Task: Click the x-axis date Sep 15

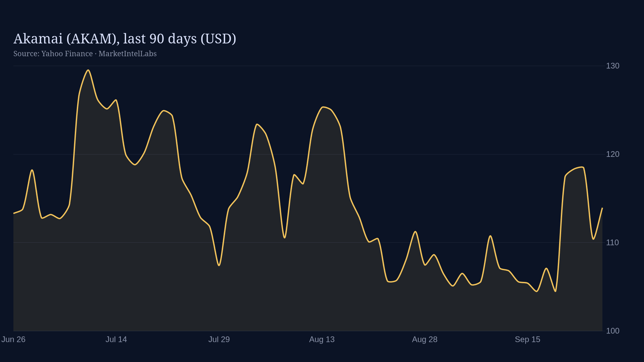Action: pyautogui.click(x=528, y=340)
